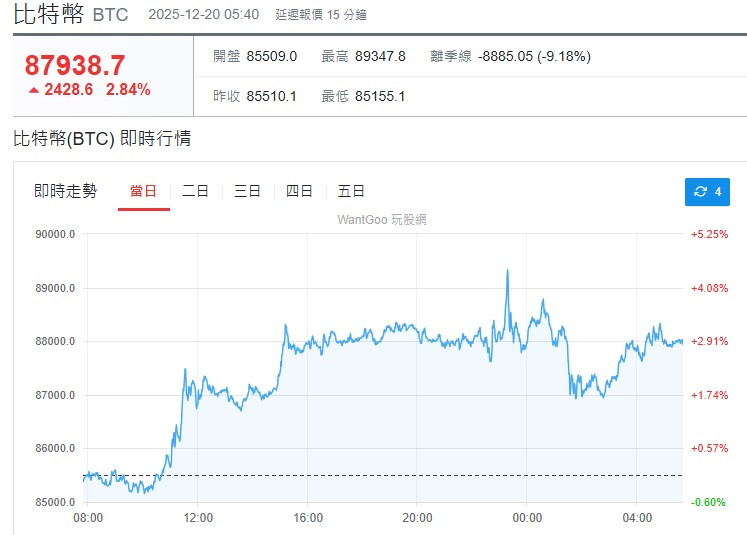
Task: Click the 90000.0 price axis label
Action: pyautogui.click(x=56, y=235)
